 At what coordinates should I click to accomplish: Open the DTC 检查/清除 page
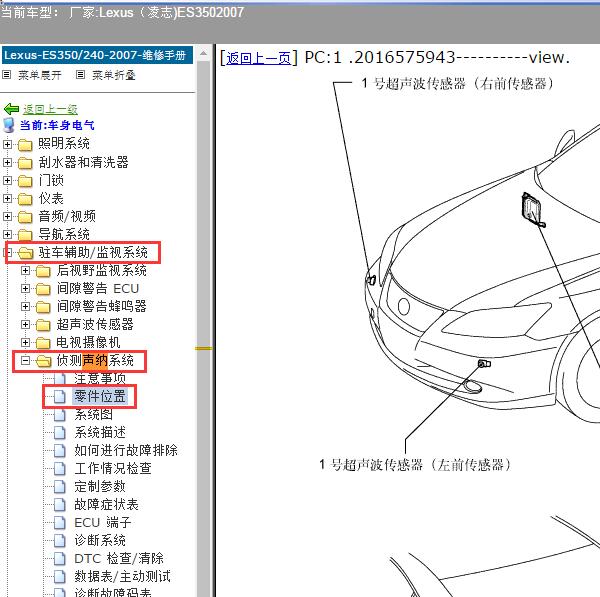click(119, 558)
